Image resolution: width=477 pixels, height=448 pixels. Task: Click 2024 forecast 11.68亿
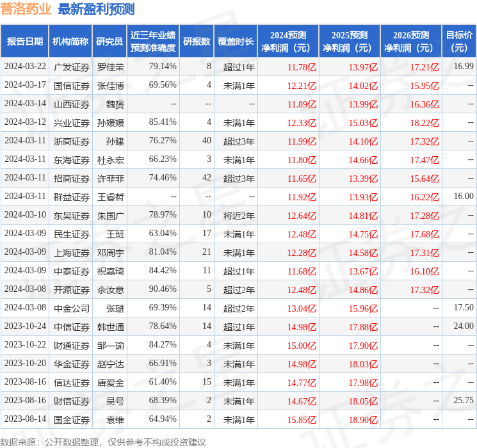pos(302,271)
